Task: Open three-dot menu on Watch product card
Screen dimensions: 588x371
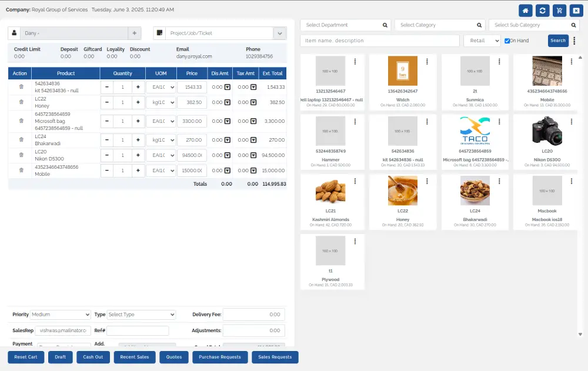Action: (x=427, y=62)
